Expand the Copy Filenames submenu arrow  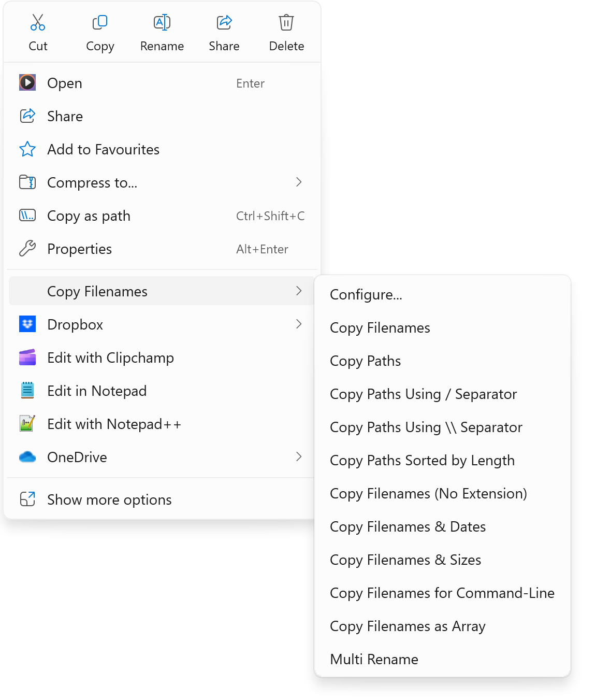click(299, 291)
